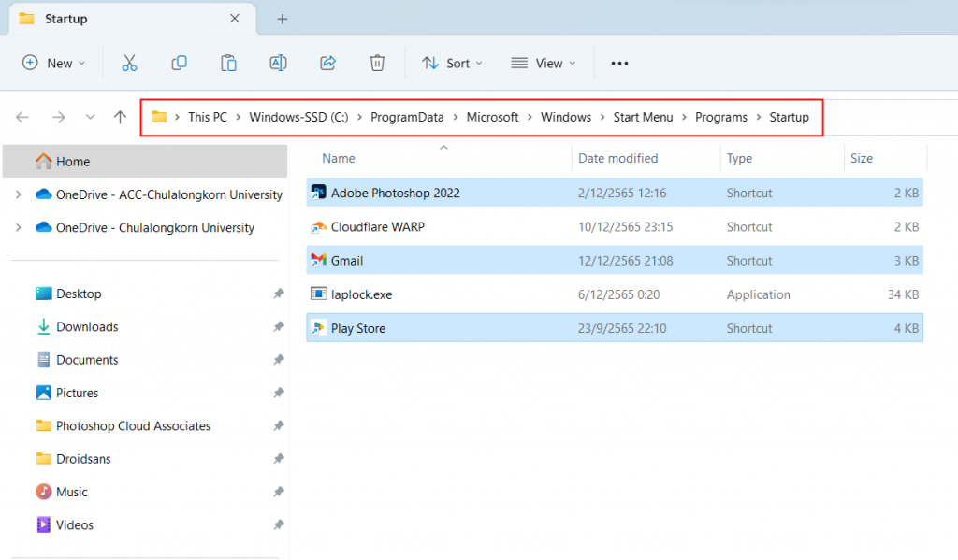Click the Delete trash icon

pyautogui.click(x=377, y=63)
